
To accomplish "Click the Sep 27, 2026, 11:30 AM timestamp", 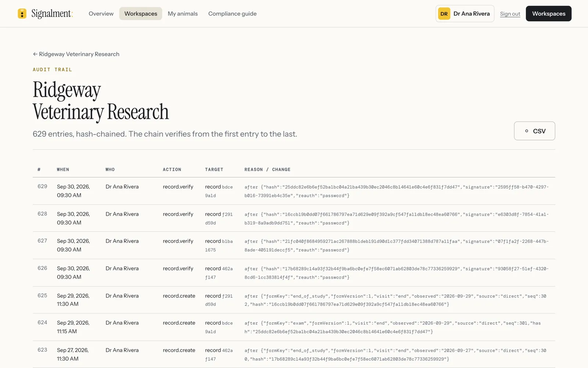I will (73, 354).
